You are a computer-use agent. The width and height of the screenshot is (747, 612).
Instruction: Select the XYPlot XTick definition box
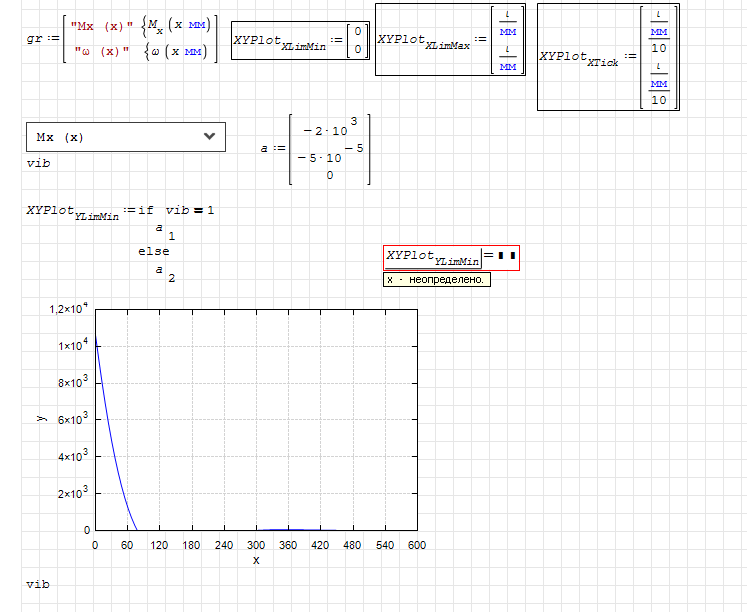click(x=608, y=56)
